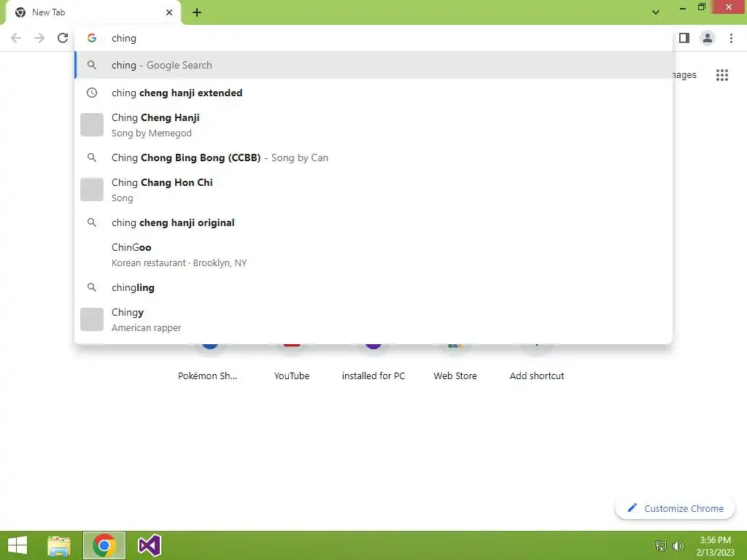The image size is (747, 560).
Task: Open the profile avatar icon
Action: [x=708, y=38]
